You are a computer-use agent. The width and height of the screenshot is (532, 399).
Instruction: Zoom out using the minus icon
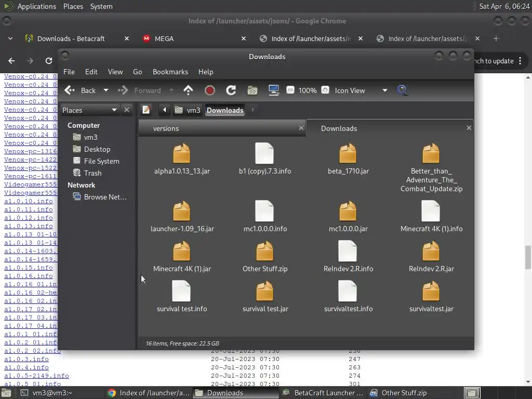[290, 90]
